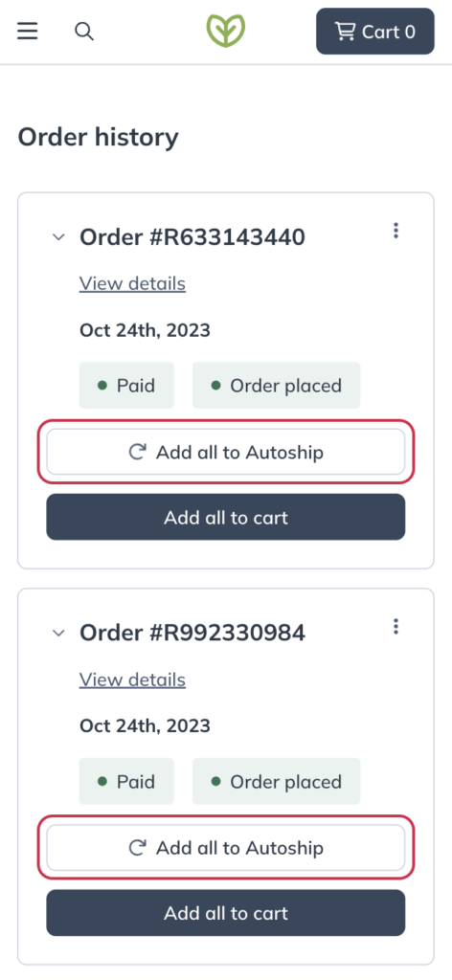Image resolution: width=452 pixels, height=980 pixels.
Task: Add all to cart for order #R992330984
Action: point(226,913)
